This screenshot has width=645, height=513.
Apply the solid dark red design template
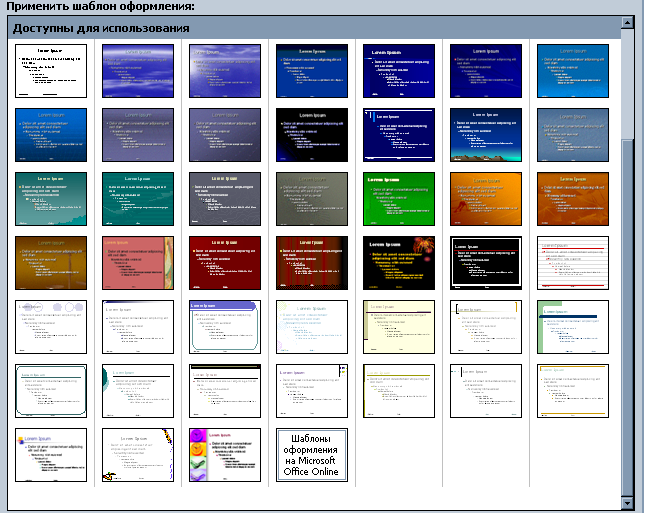pyautogui.click(x=225, y=263)
